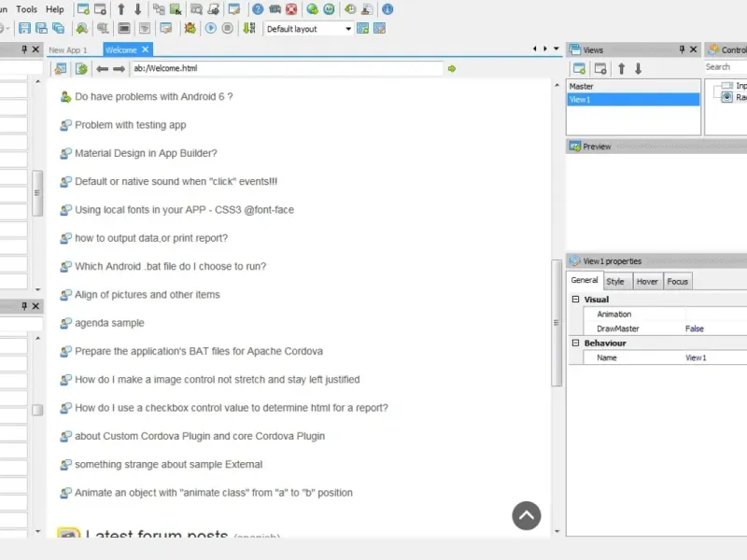Click the home icon in the browser bar
Image resolution: width=747 pixels, height=560 pixels.
[x=61, y=68]
